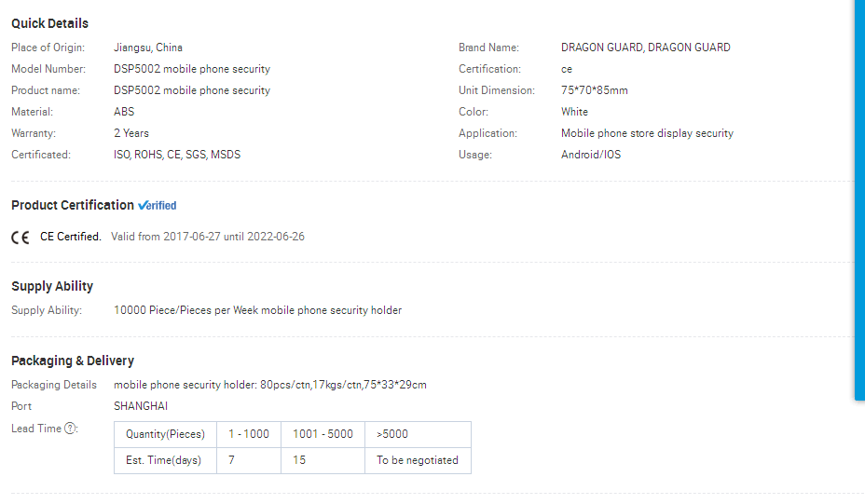Click the Supply Ability heading
The width and height of the screenshot is (865, 504).
pyautogui.click(x=52, y=286)
